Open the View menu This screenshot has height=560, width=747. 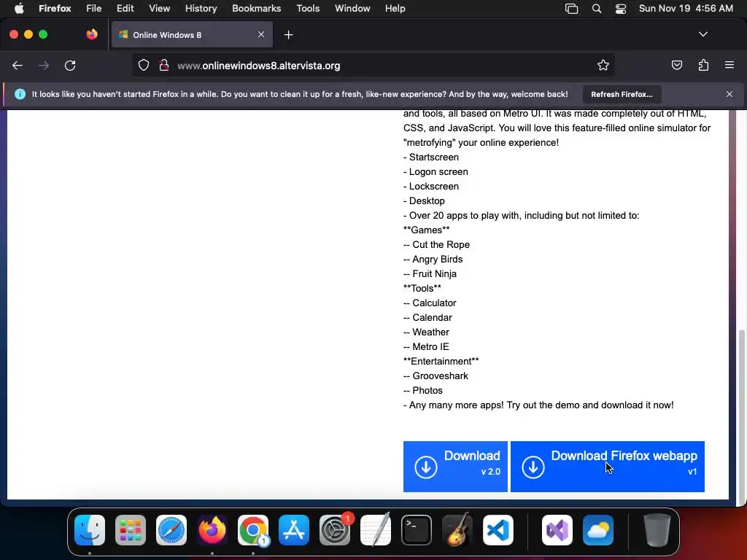159,9
